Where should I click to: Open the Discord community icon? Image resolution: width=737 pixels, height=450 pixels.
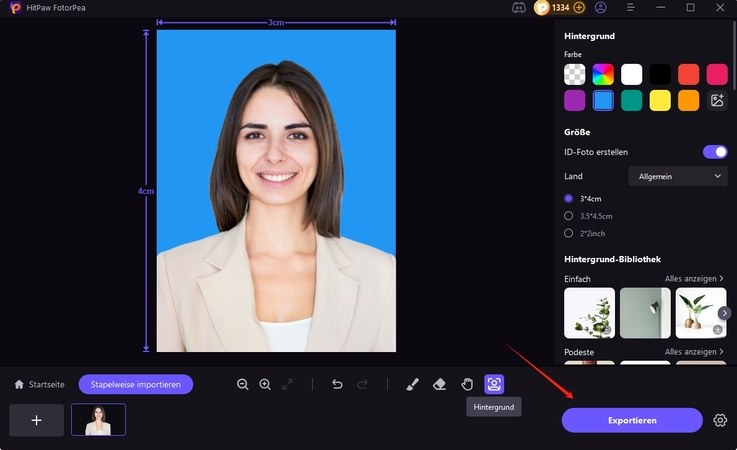(519, 8)
